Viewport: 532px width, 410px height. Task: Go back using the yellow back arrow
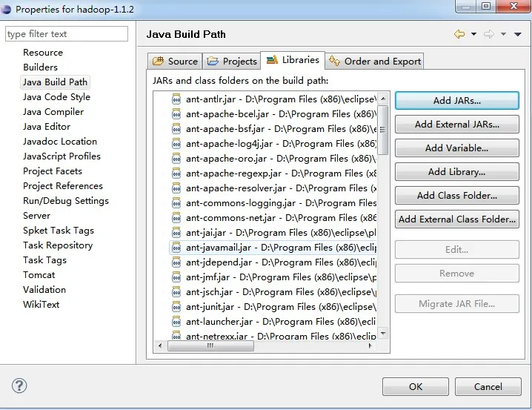(x=459, y=34)
